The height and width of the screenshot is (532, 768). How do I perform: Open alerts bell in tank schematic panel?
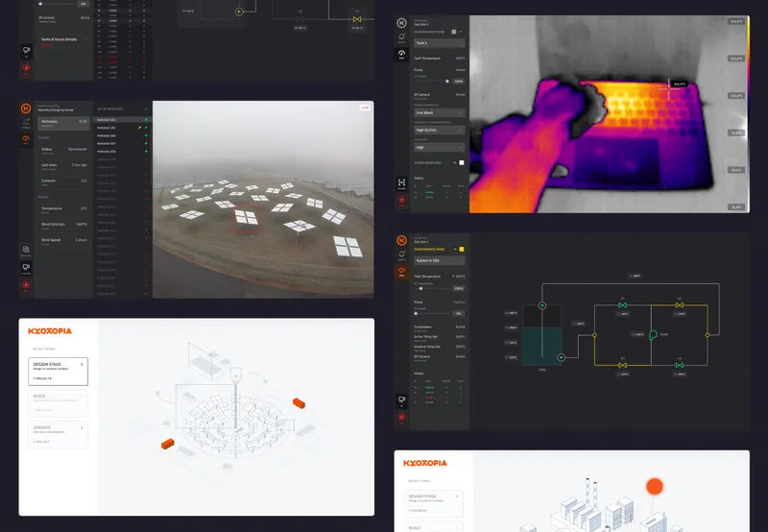tap(401, 254)
